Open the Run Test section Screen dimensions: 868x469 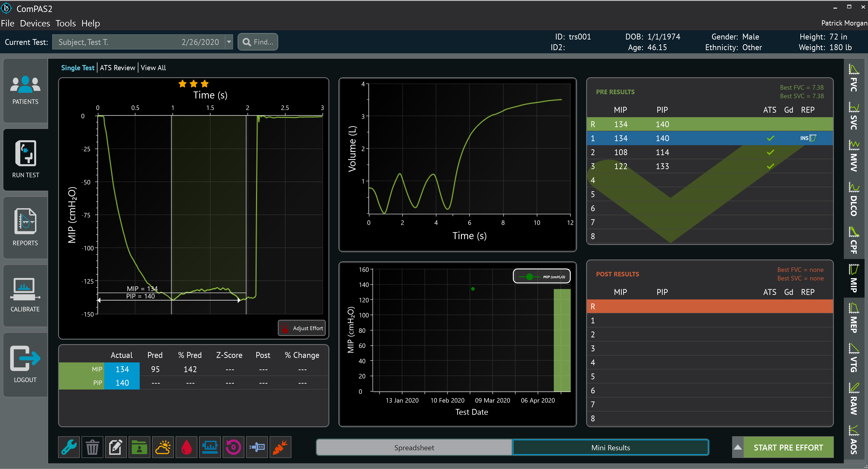click(x=25, y=160)
